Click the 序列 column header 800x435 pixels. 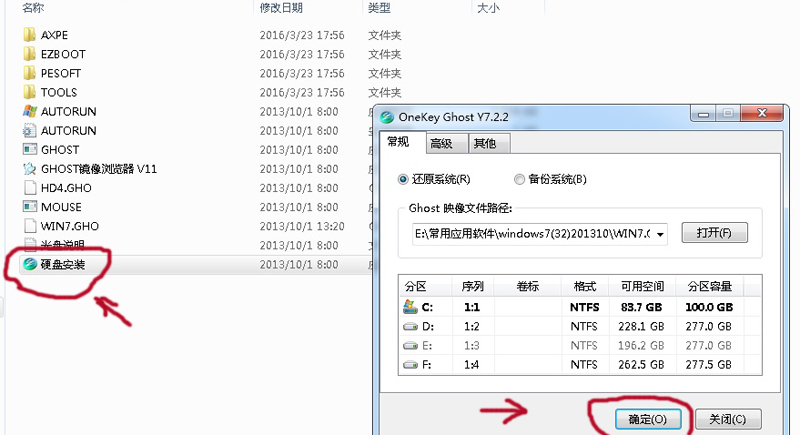pyautogui.click(x=472, y=287)
